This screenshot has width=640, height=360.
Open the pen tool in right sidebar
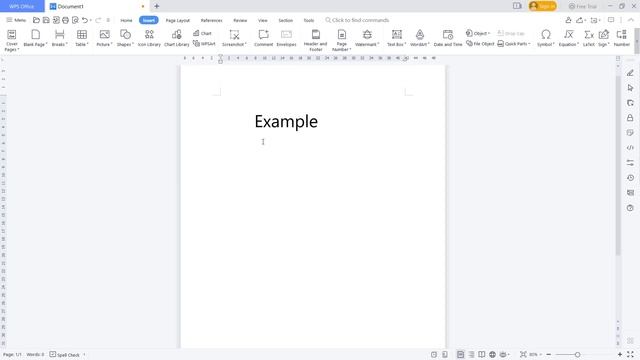tap(630, 73)
